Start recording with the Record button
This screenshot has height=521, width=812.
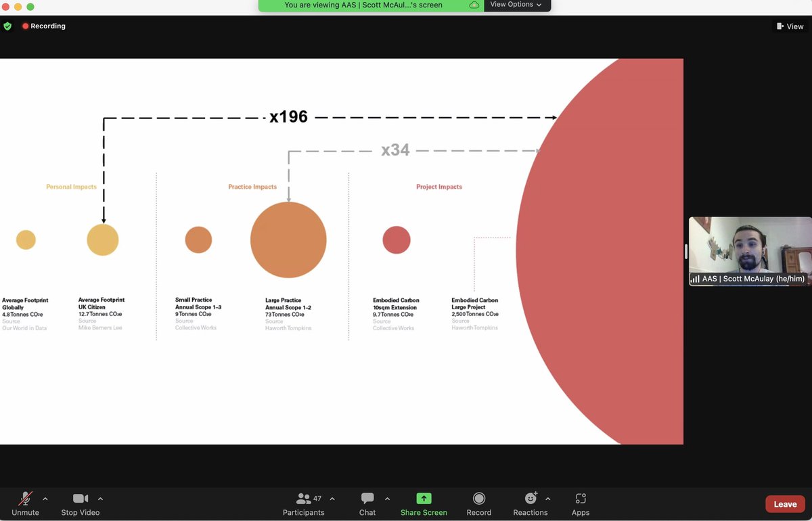point(479,504)
